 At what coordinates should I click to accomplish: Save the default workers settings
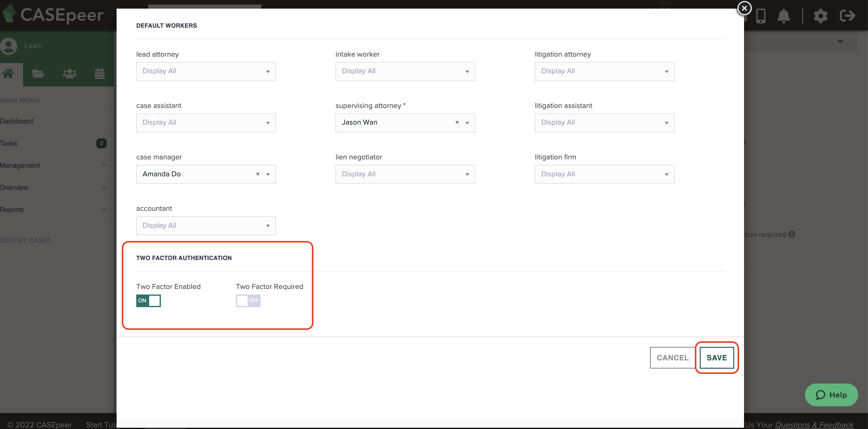716,358
